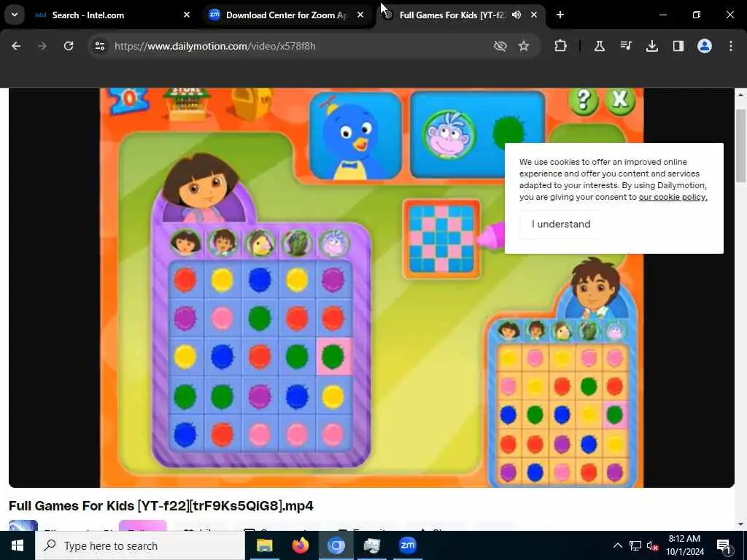This screenshot has height=560, width=747.
Task: Click the Type here to search box
Action: point(140,545)
